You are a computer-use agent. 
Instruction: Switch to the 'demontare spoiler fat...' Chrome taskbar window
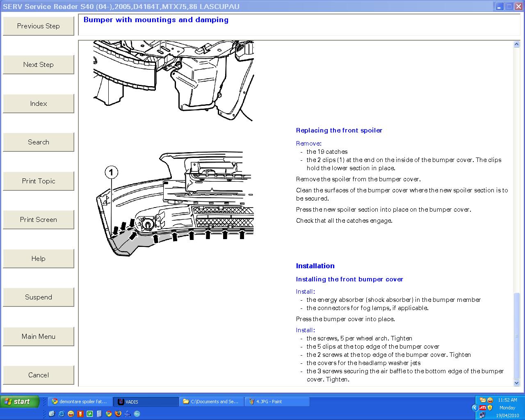tap(80, 402)
